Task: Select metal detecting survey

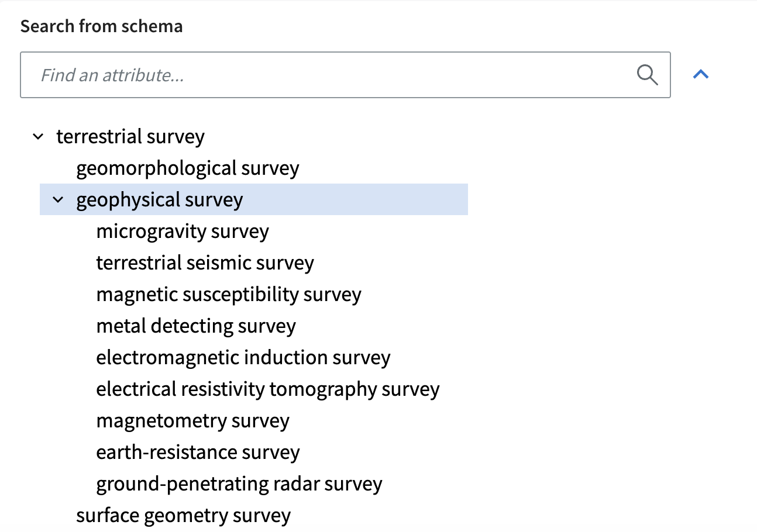Action: point(196,326)
